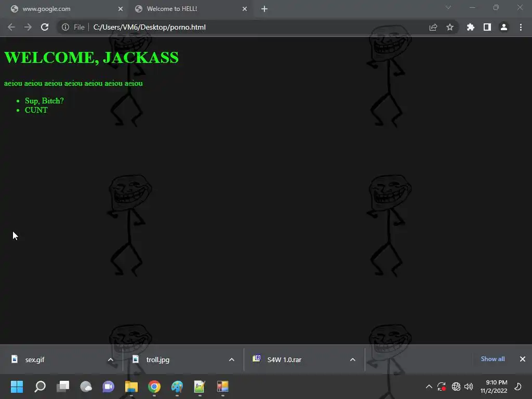Expand options chevron for S4W 1.0.rar
532x399 pixels.
tap(353, 360)
